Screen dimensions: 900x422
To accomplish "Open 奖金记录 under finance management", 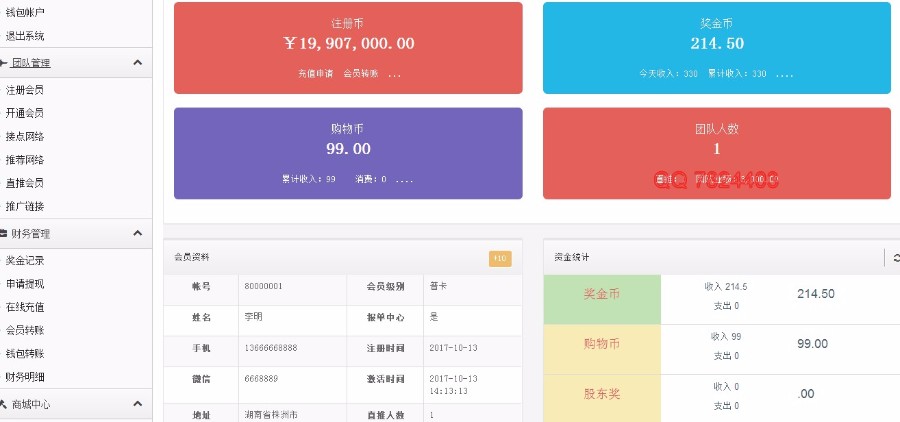I will click(25, 260).
